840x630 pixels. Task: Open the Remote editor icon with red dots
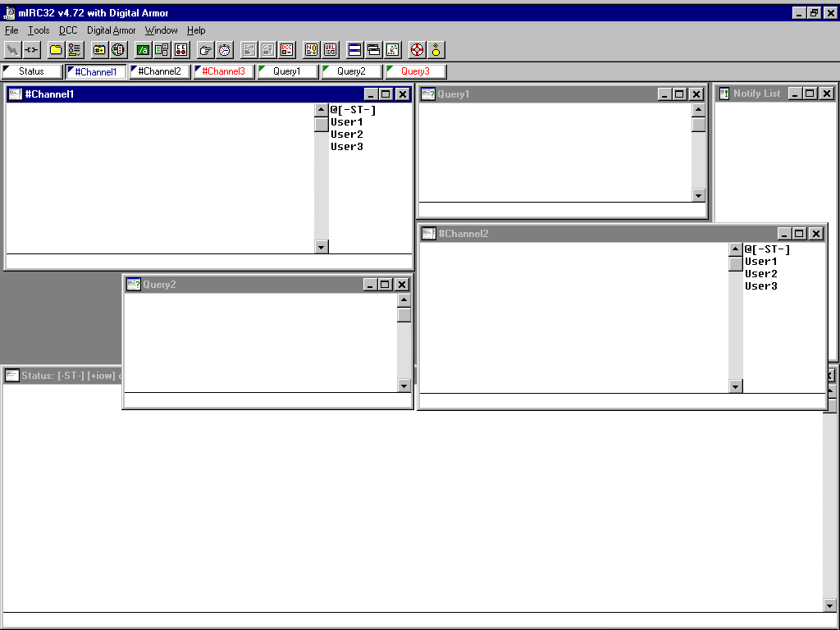pyautogui.click(x=181, y=50)
